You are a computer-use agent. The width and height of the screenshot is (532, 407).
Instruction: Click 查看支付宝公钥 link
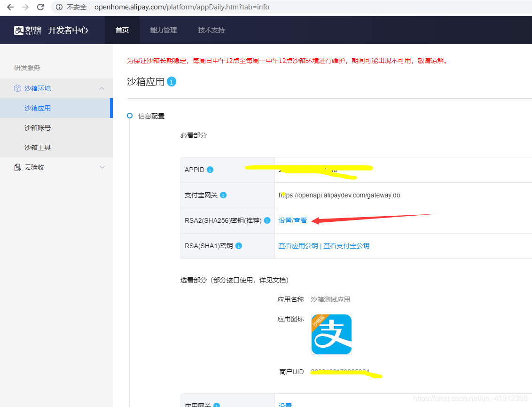coord(346,246)
